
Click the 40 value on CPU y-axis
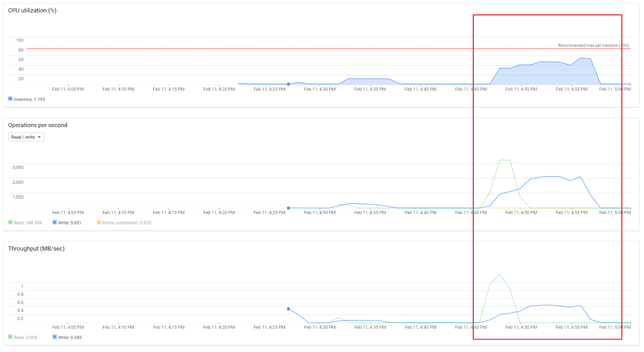[x=21, y=69]
